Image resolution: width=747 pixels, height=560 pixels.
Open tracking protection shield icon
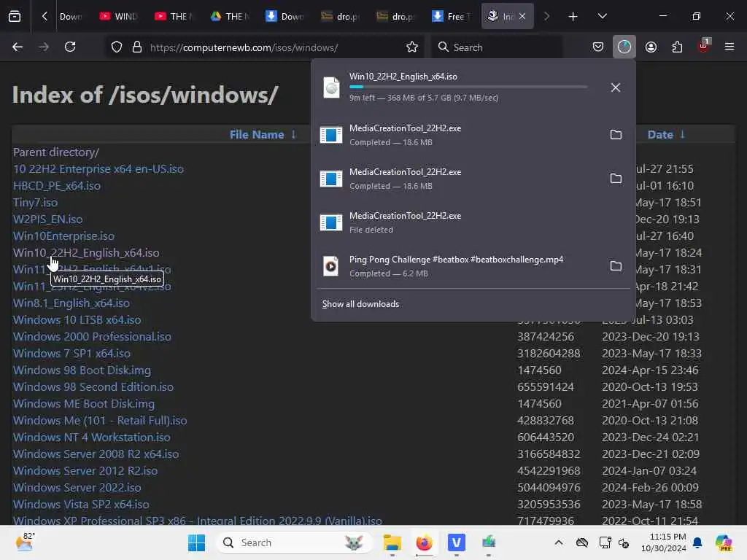click(x=117, y=47)
